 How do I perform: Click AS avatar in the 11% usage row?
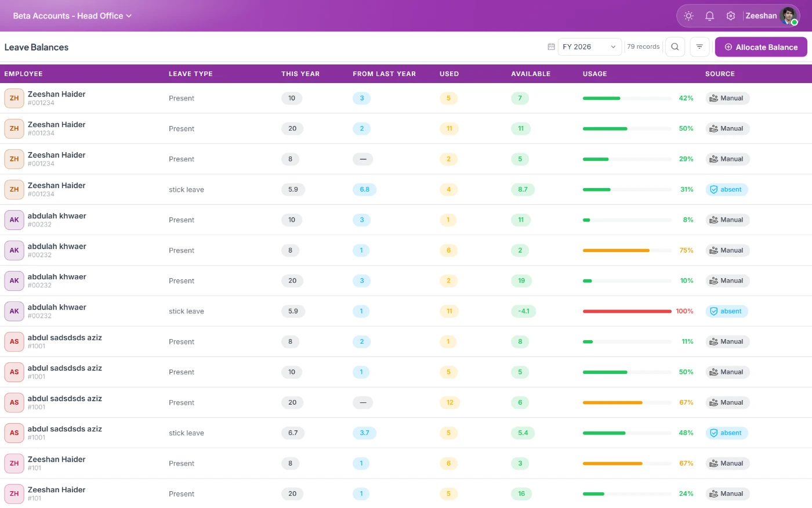click(14, 341)
